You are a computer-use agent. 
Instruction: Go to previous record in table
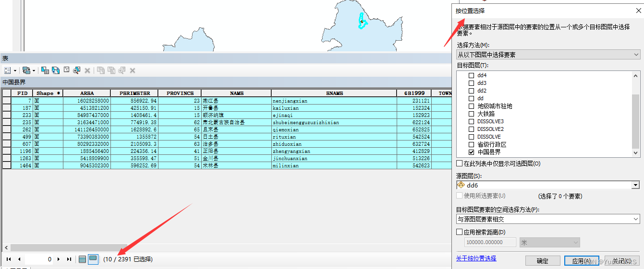tap(19, 259)
